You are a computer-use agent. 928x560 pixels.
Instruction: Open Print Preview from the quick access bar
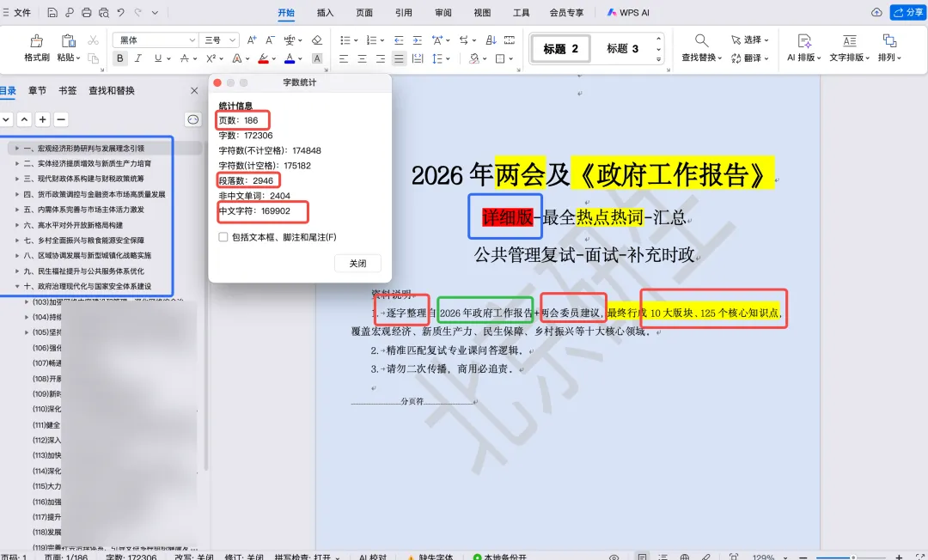[x=104, y=12]
